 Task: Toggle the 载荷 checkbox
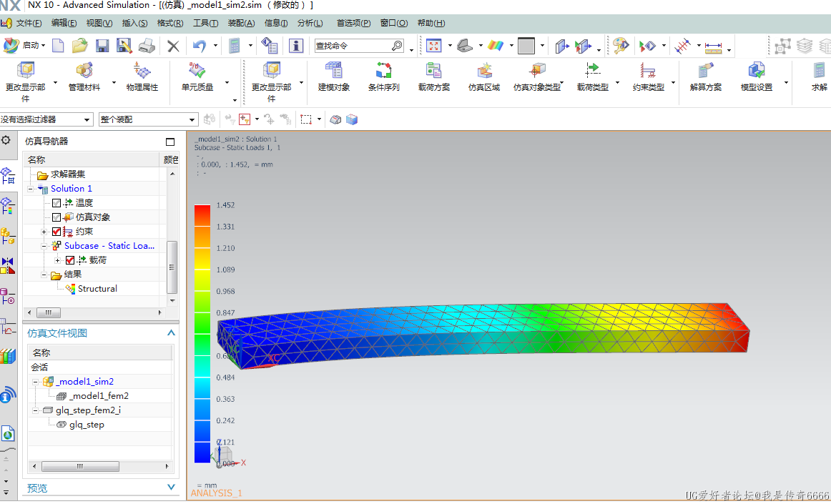(x=70, y=260)
